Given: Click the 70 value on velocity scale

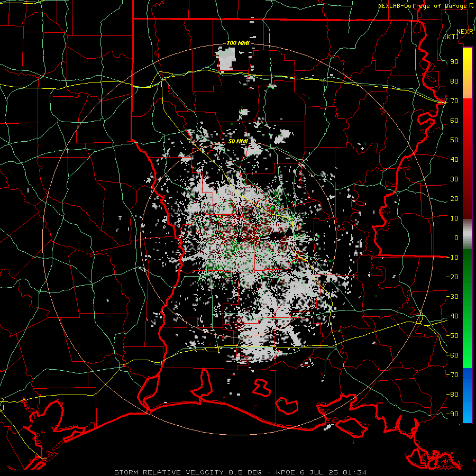Looking at the screenshot, I should pos(454,101).
